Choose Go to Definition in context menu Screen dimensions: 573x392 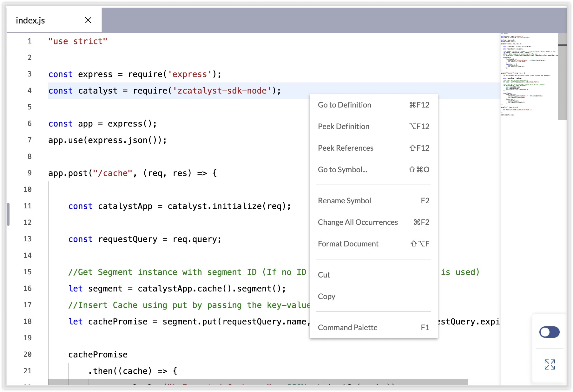pyautogui.click(x=373, y=105)
